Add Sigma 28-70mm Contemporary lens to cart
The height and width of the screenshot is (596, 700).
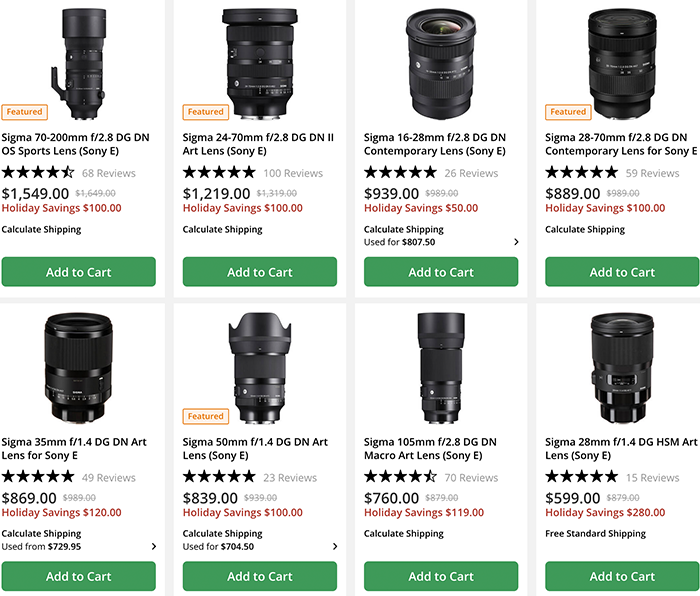(x=622, y=272)
